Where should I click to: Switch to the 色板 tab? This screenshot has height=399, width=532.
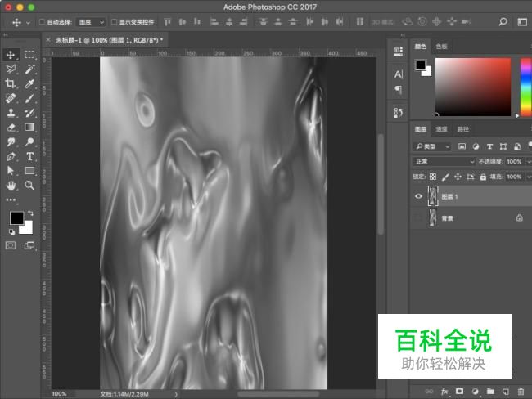[441, 47]
